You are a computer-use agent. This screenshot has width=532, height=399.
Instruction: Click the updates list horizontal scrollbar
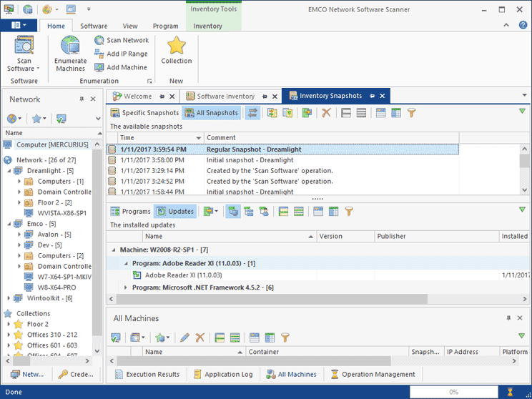(x=272, y=299)
